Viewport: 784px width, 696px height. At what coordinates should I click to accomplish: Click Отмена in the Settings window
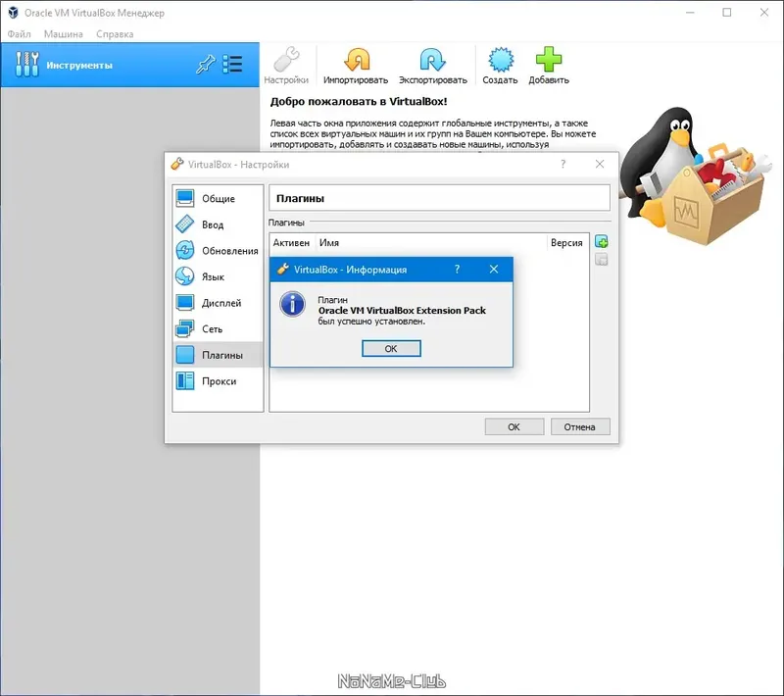[580, 427]
